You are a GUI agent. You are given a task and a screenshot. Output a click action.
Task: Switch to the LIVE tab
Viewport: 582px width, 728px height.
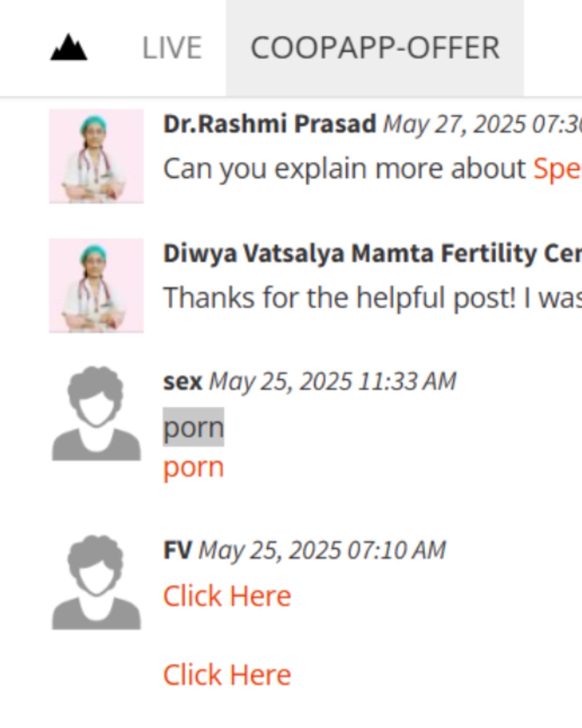pyautogui.click(x=172, y=48)
